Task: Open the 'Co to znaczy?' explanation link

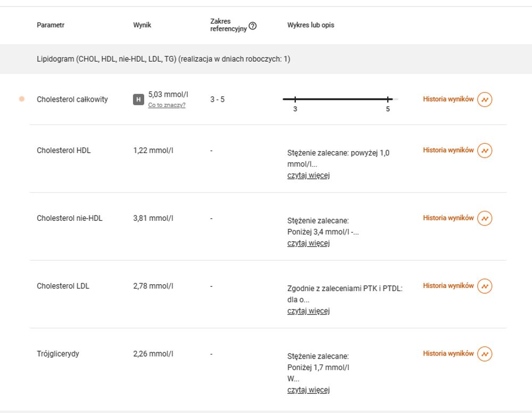Action: [x=167, y=105]
